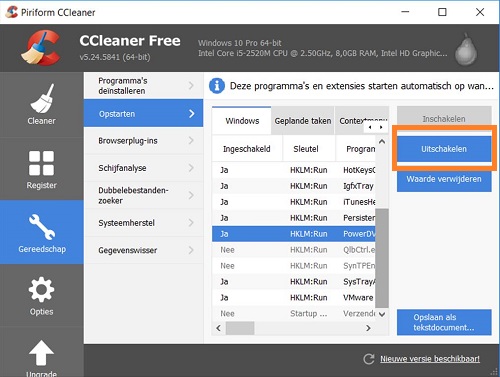The image size is (500, 377).
Task: Click the vertical scrollbar up arrow
Action: point(382,142)
